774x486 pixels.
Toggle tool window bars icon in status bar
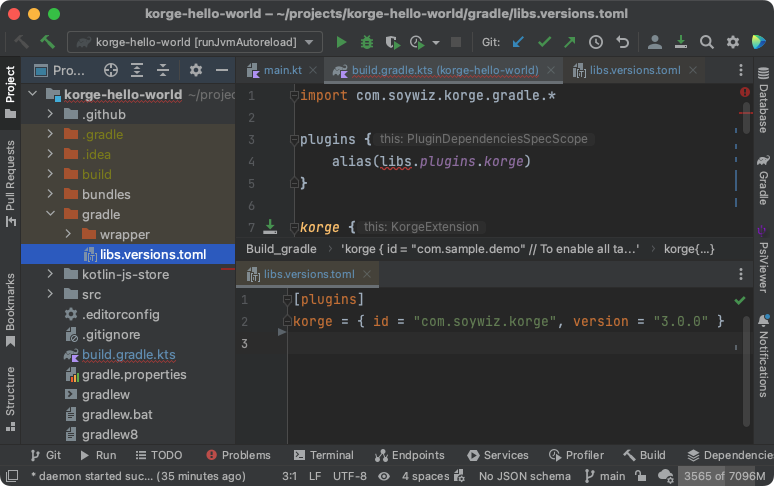(12, 476)
